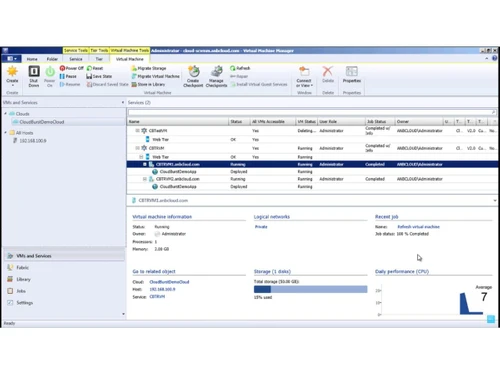
Task: Switch to the Tier ribbon tab
Action: pyautogui.click(x=99, y=59)
